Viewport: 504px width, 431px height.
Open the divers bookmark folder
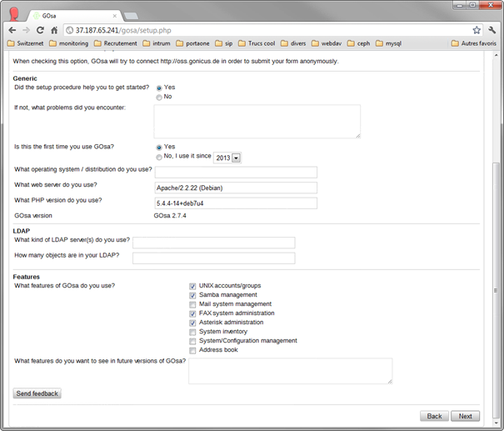293,43
